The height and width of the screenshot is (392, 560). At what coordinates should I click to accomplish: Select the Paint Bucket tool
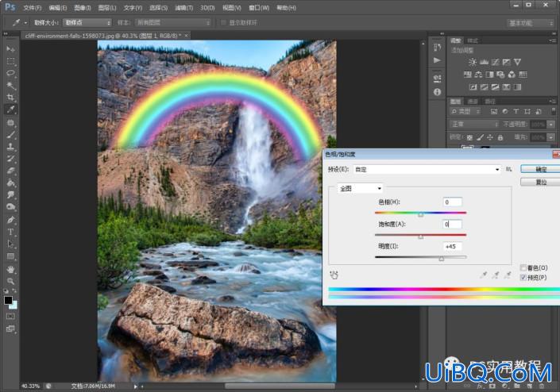click(x=10, y=183)
